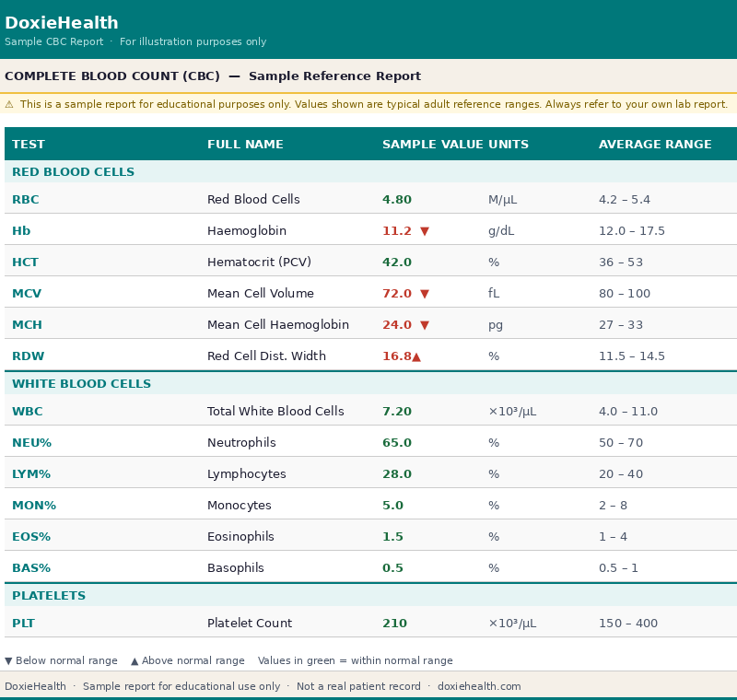Select the red down arrow beside Hb value
737x700 pixels.
tap(425, 230)
